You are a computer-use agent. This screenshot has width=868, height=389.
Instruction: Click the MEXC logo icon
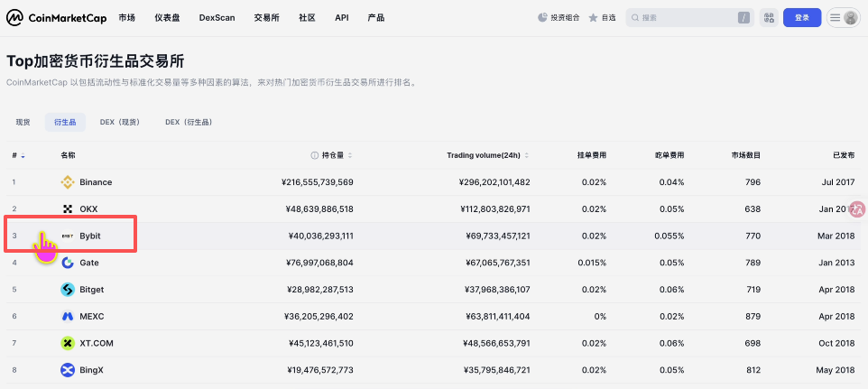coord(68,317)
